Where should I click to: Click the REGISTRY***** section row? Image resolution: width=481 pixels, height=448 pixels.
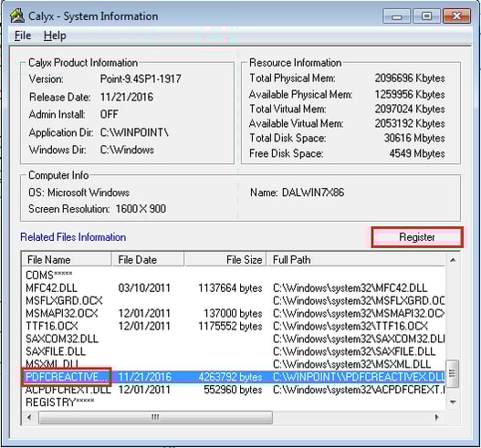click(233, 402)
